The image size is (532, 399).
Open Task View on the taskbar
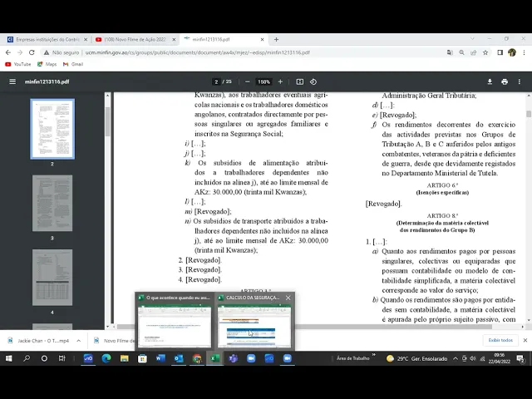[x=62, y=358]
